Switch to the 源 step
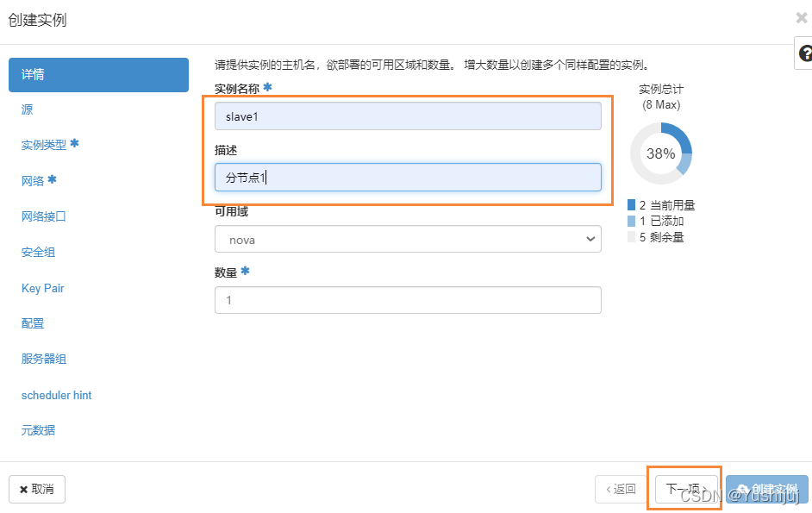 [26, 110]
